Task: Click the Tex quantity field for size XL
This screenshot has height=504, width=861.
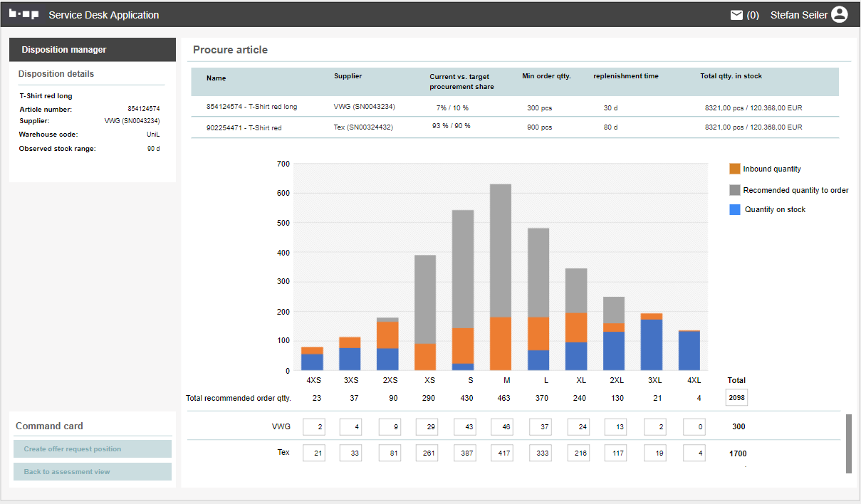Action: pyautogui.click(x=578, y=453)
